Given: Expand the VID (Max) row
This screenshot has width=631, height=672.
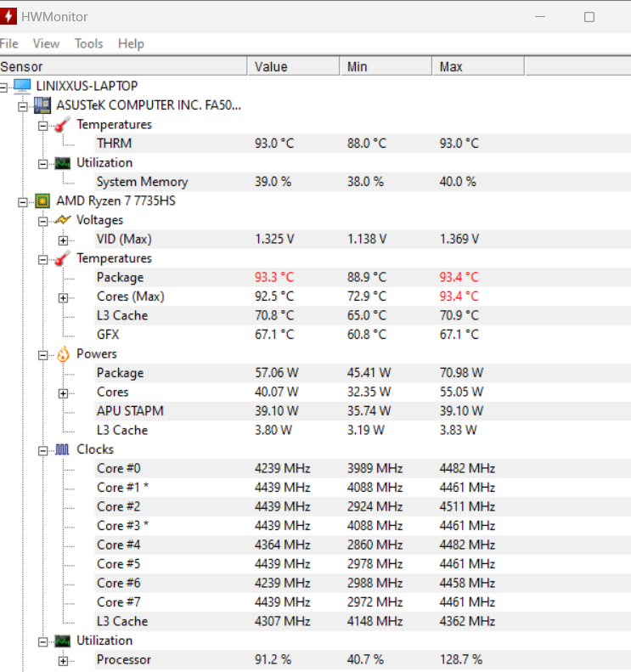Looking at the screenshot, I should point(63,240).
